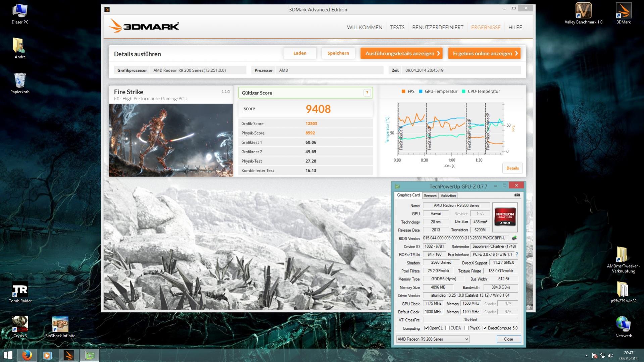Viewport: 644px width, 362px height.
Task: Toggle the OpenCL checkbox in GPU-Z
Action: click(x=426, y=328)
